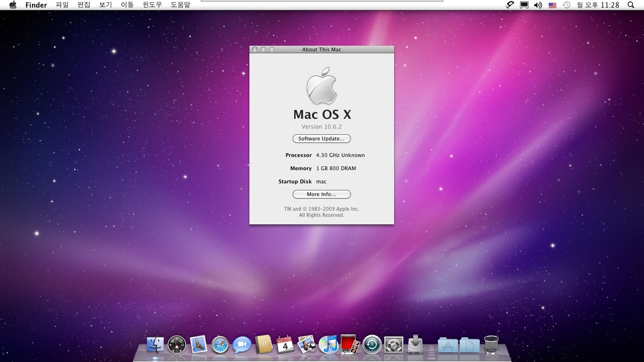The width and height of the screenshot is (644, 362).
Task: Open the 이동 menu
Action: coord(127,5)
